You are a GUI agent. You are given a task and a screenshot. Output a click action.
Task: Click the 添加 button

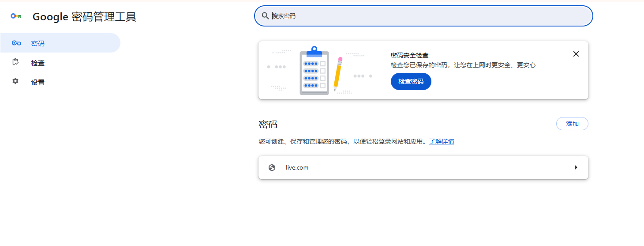pos(572,124)
